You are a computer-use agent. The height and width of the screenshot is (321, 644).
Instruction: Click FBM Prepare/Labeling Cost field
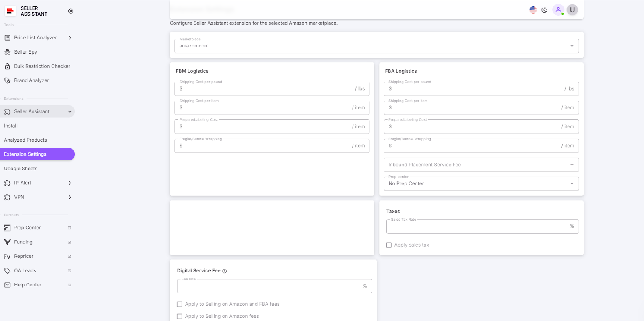pyautogui.click(x=272, y=127)
